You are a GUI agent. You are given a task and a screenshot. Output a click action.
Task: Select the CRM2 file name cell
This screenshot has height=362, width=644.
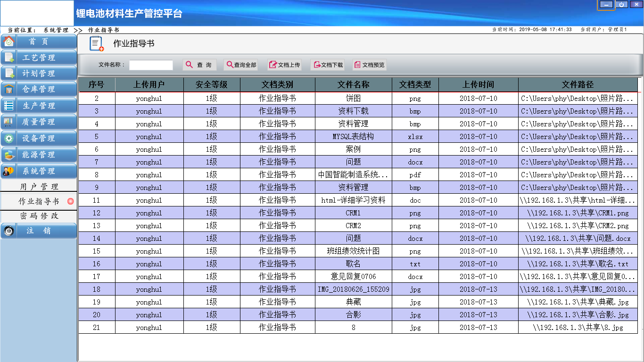[354, 226]
